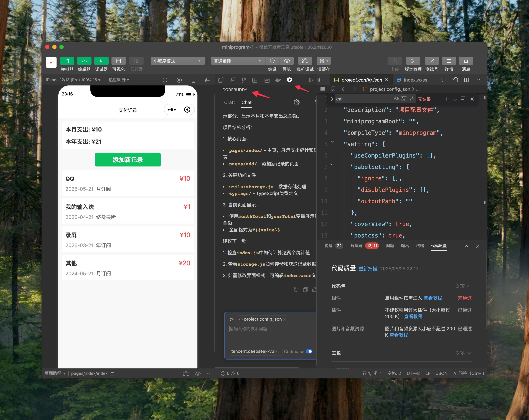Screen dimensions: 529x420
Task: Click the CodeBuddy icon in activity bar
Action: tap(289, 80)
